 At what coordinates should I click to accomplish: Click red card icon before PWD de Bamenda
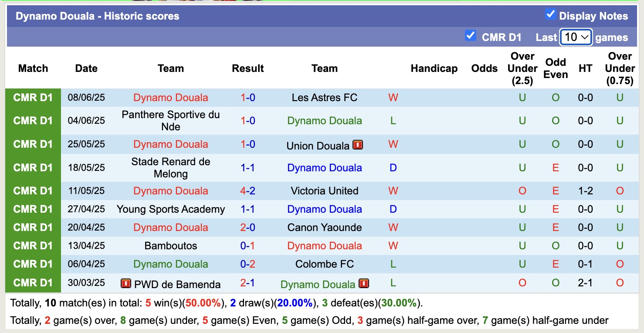click(125, 284)
